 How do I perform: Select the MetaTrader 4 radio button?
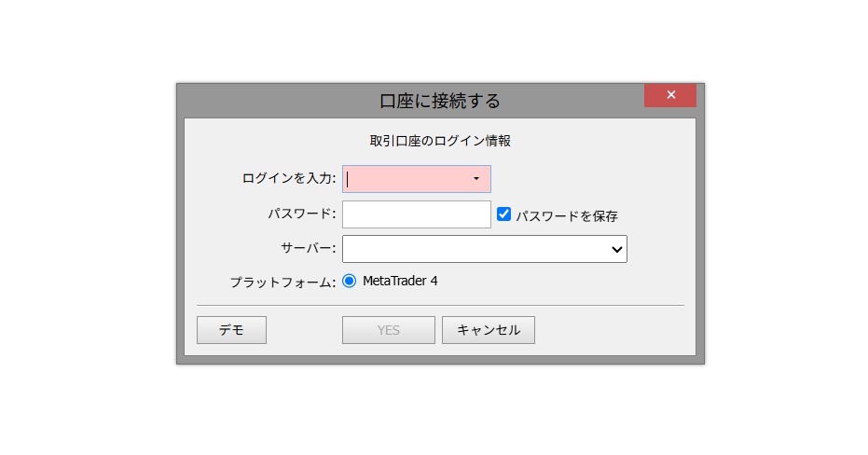pos(350,281)
